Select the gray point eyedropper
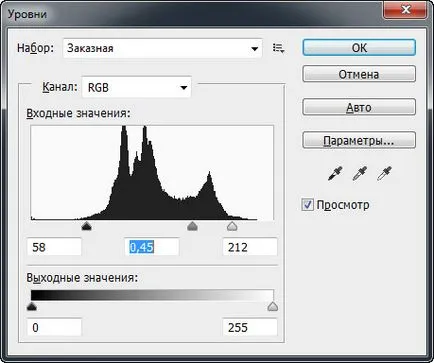Screen dimensions: 434x363 coord(360,173)
